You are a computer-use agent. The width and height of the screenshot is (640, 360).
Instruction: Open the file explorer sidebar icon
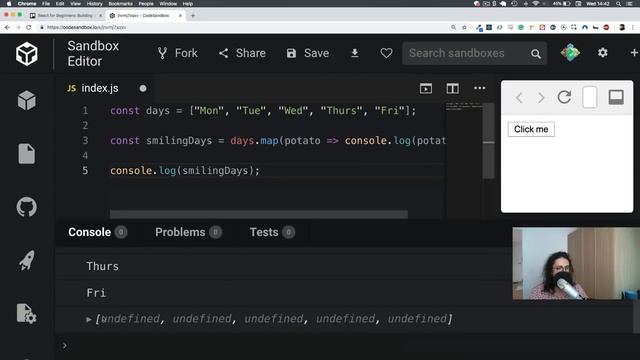point(27,154)
